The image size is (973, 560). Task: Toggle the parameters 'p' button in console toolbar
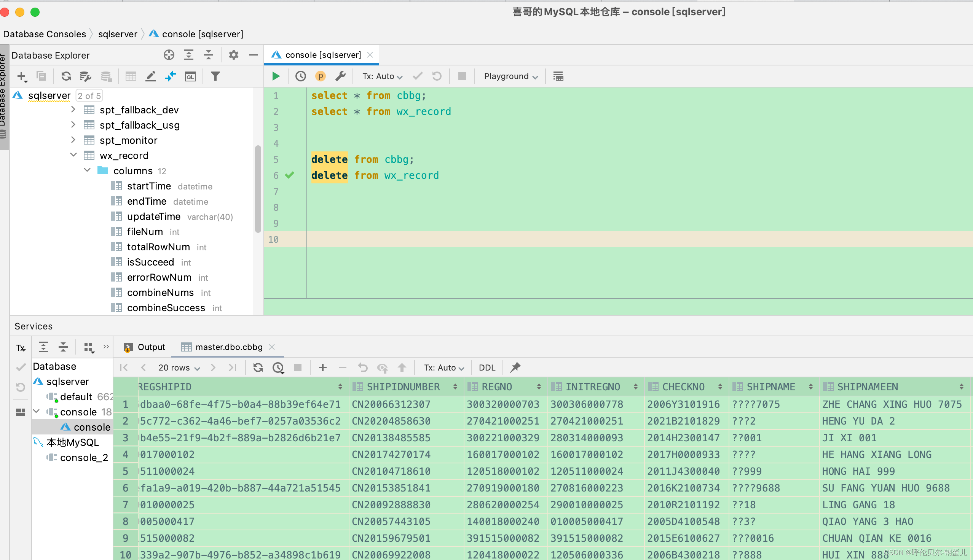pos(320,76)
